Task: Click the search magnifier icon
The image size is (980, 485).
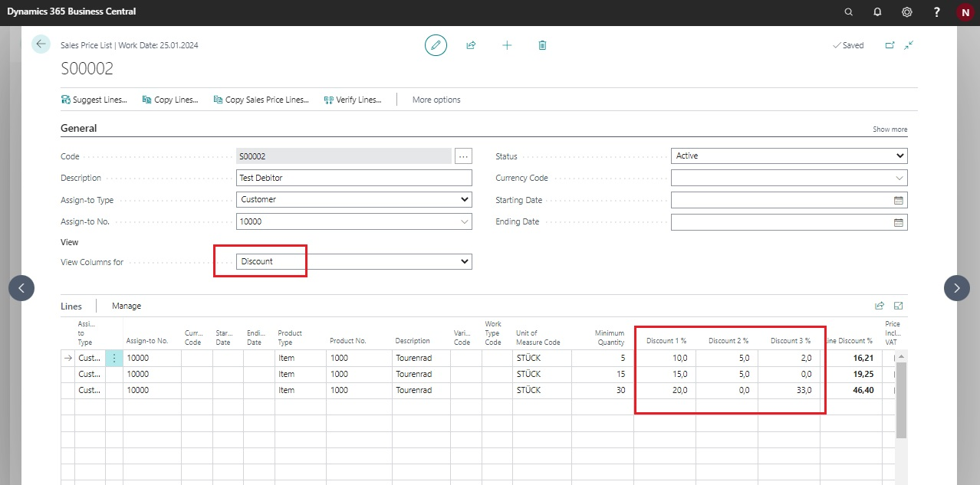Action: 848,12
